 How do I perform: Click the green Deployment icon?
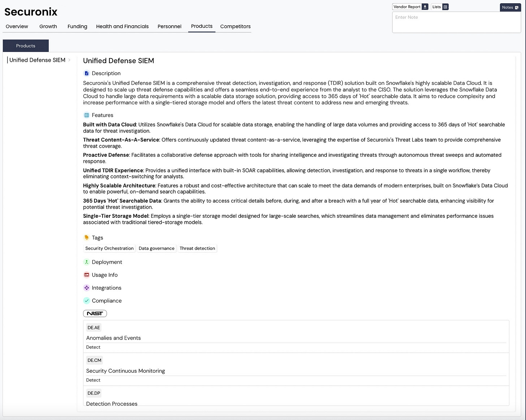click(87, 262)
